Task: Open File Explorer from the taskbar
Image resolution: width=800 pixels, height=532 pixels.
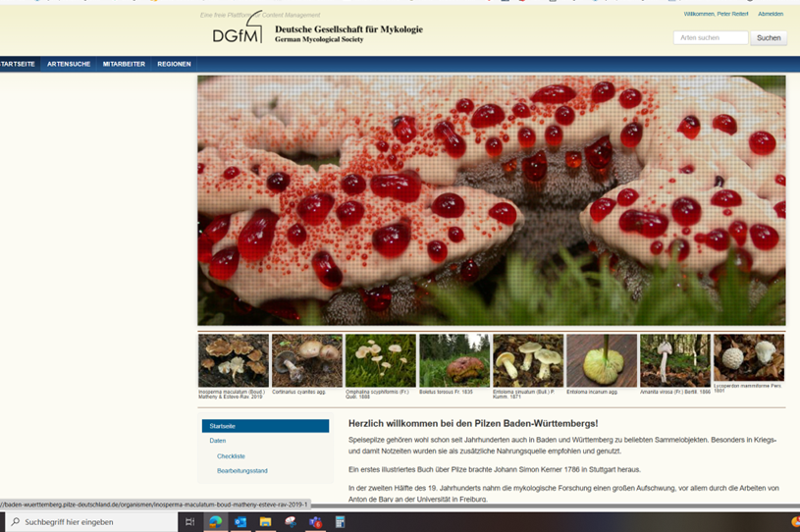Action: (265, 522)
